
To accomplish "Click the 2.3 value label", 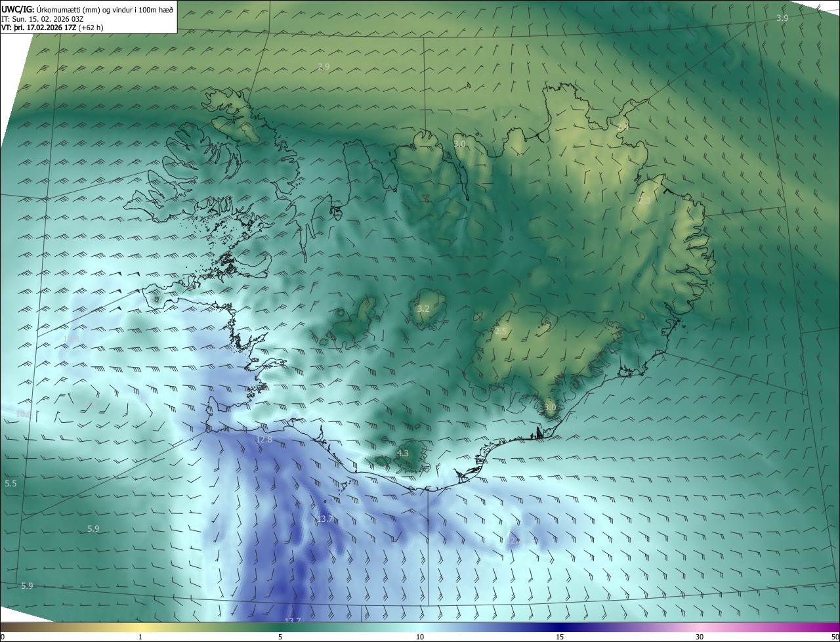I will pyautogui.click(x=644, y=201).
